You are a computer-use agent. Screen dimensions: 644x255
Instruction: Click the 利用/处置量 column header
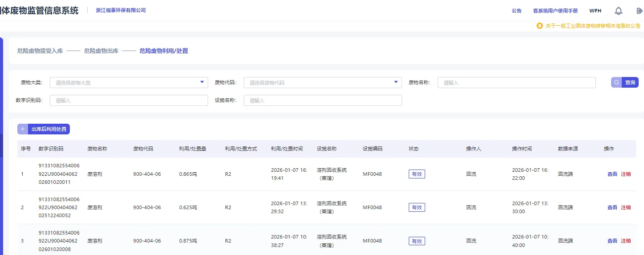click(193, 149)
